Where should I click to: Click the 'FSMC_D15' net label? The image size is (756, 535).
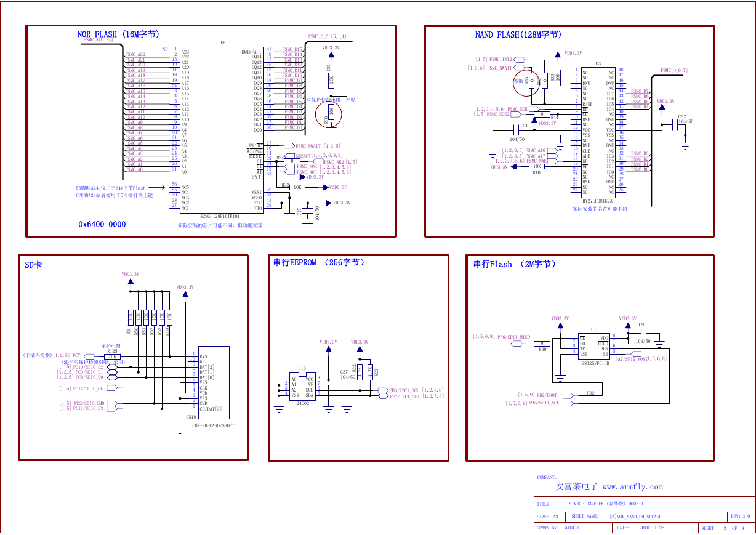292,49
